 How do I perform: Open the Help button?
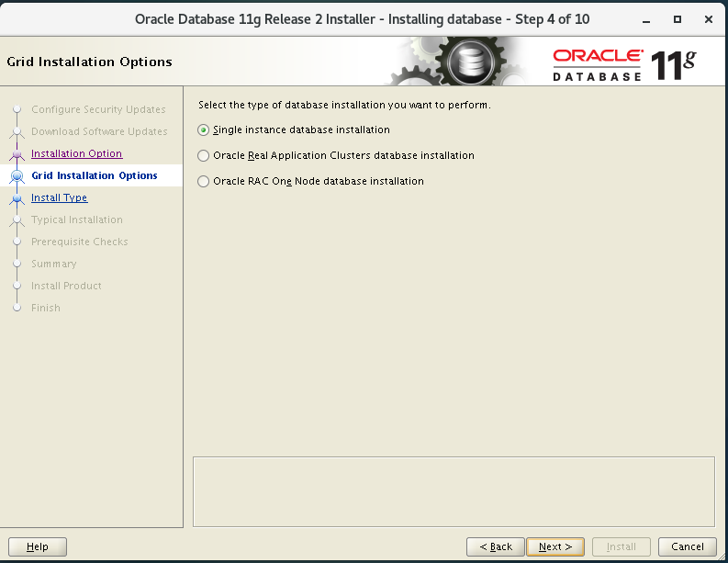click(x=37, y=546)
